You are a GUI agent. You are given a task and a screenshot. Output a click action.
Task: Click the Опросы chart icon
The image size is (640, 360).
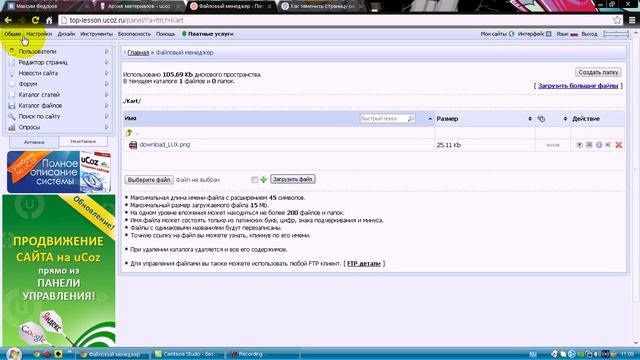pyautogui.click(x=12, y=127)
